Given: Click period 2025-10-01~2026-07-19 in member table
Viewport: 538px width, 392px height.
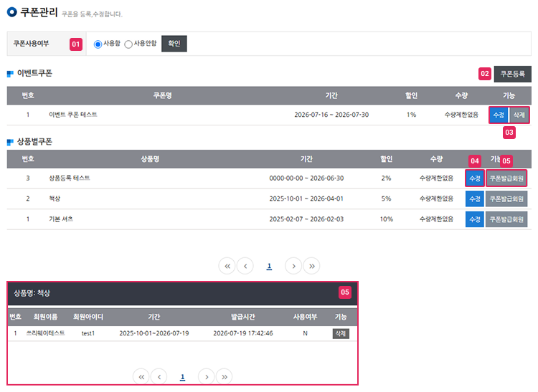Looking at the screenshot, I should tap(154, 333).
